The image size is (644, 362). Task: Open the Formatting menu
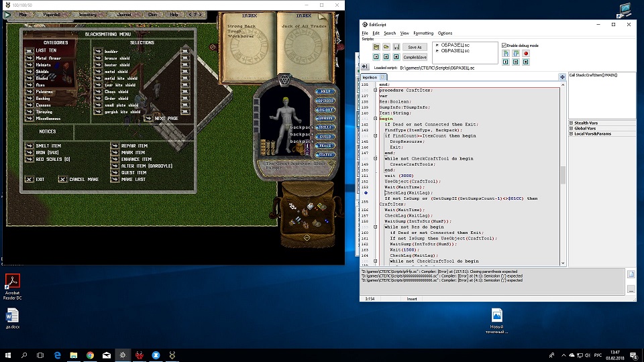(x=423, y=33)
